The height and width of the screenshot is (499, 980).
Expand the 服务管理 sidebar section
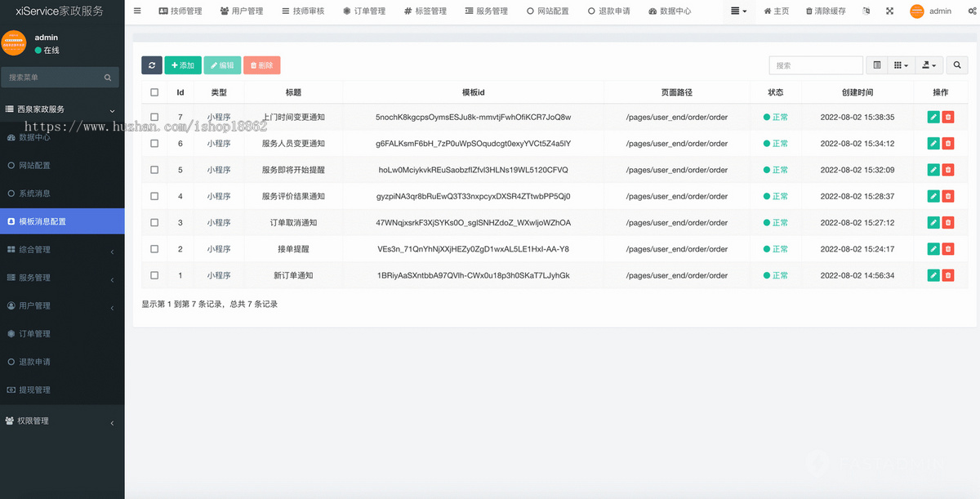click(49, 277)
